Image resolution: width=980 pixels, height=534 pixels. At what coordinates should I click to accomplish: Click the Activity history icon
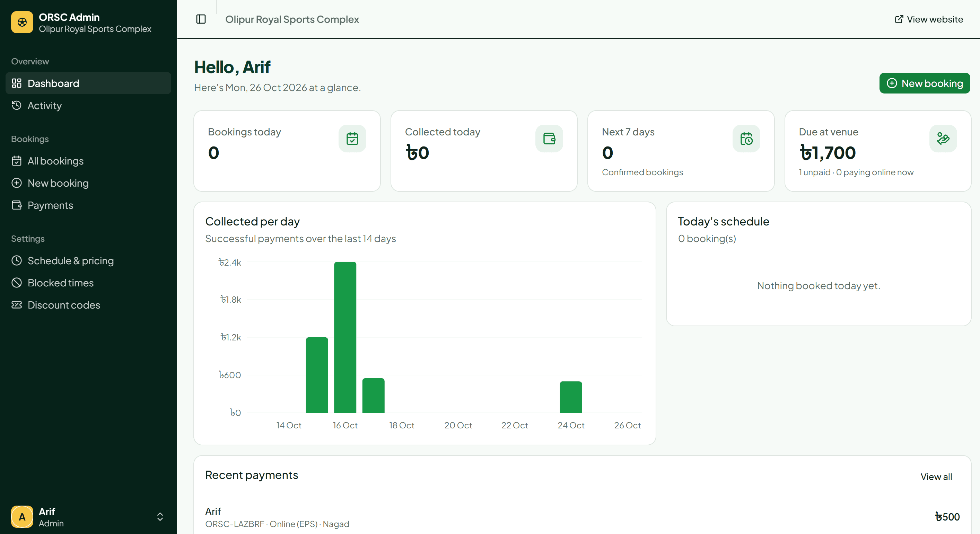point(16,105)
